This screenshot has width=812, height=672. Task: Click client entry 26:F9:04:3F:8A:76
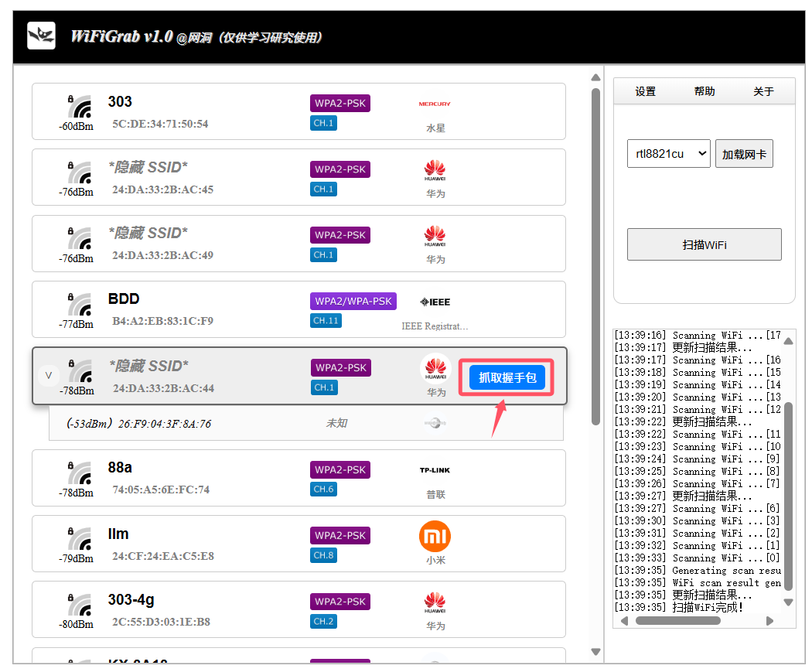coord(306,423)
